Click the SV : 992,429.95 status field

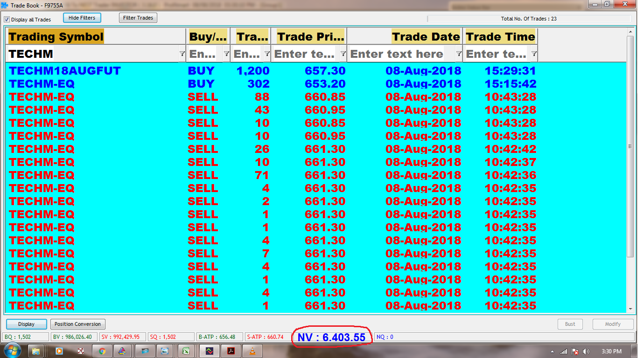[x=123, y=337]
